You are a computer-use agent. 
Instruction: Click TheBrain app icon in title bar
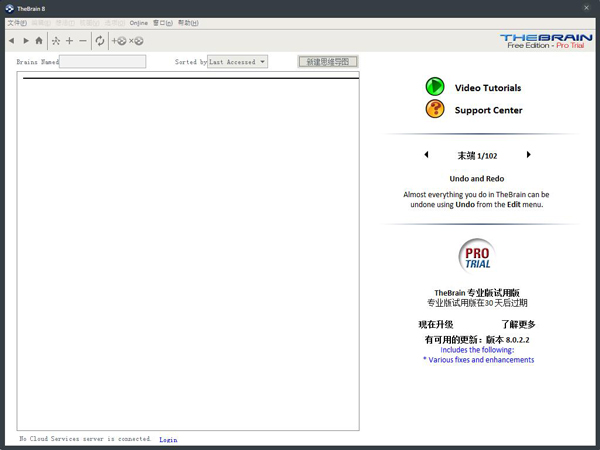(10, 8)
